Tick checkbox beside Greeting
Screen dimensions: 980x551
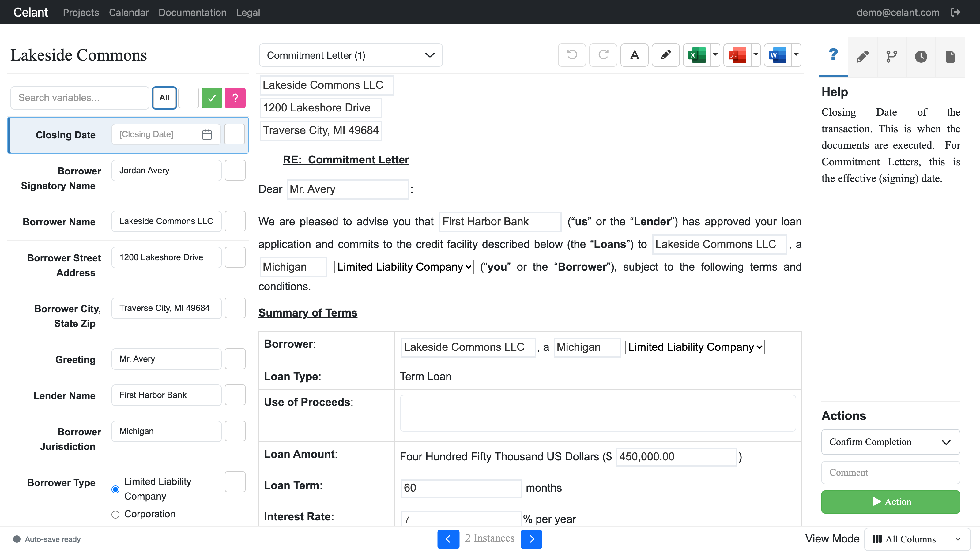pos(235,358)
